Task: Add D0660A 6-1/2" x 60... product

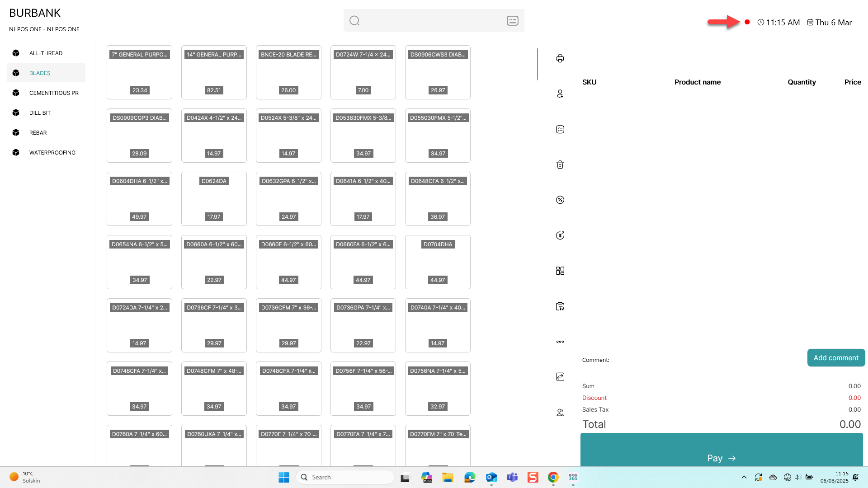Action: click(x=214, y=262)
